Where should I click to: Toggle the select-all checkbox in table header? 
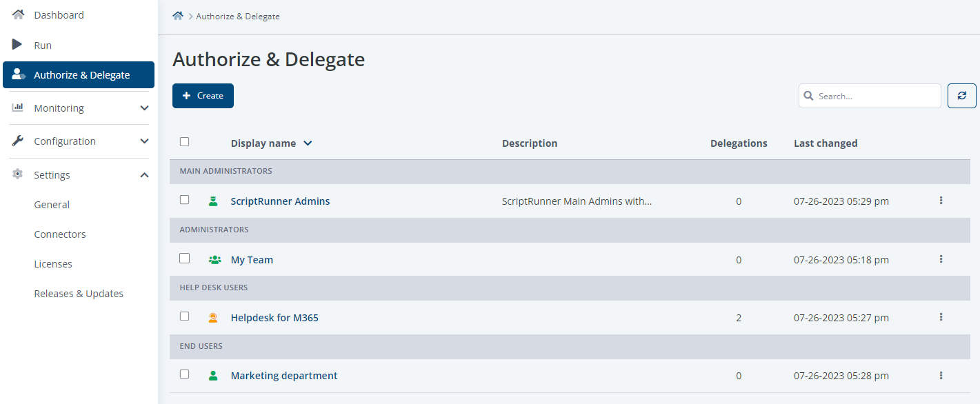coord(184,142)
